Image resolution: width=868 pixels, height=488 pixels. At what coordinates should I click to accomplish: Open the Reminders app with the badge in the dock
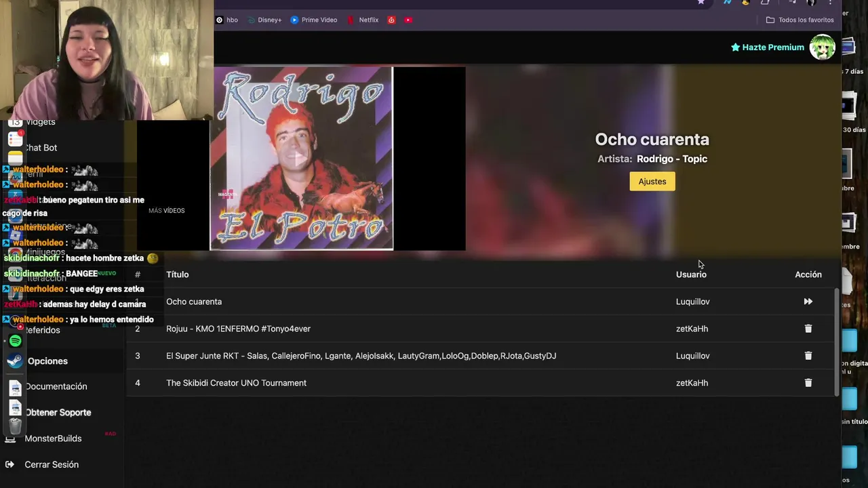(x=15, y=139)
